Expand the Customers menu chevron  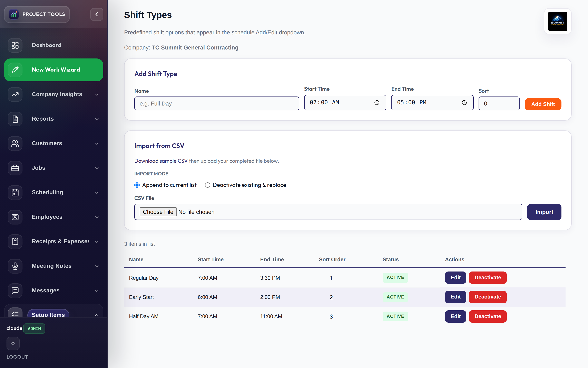(97, 144)
